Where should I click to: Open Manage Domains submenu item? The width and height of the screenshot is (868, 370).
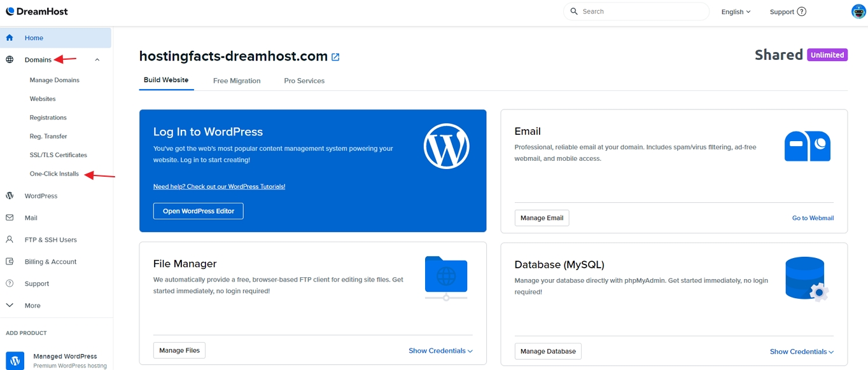[55, 80]
